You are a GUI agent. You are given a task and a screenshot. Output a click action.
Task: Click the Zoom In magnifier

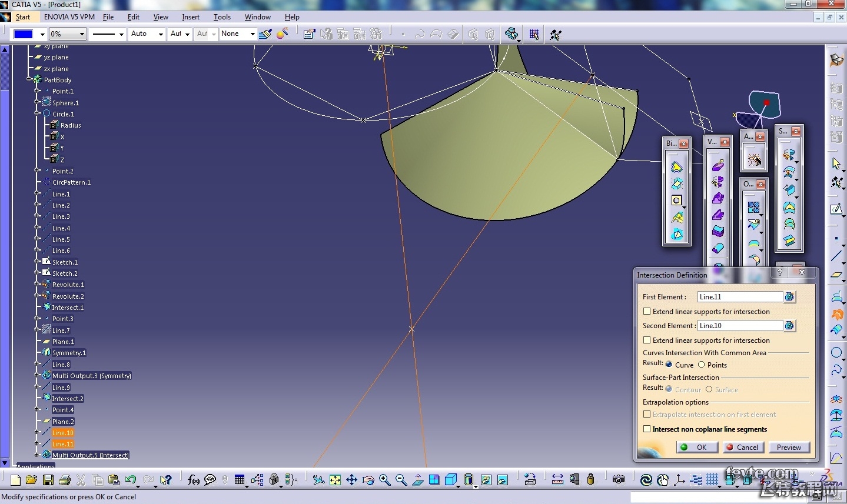pyautogui.click(x=384, y=480)
